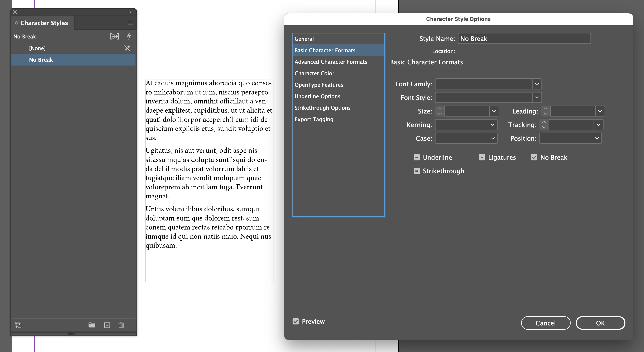Click the Style Name input field
This screenshot has height=352, width=644.
tap(524, 38)
